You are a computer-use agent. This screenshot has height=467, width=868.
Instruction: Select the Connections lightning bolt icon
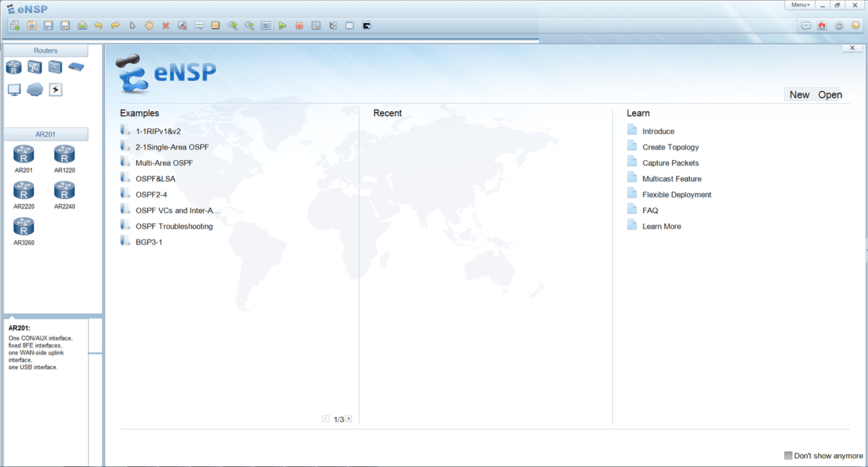tap(56, 90)
